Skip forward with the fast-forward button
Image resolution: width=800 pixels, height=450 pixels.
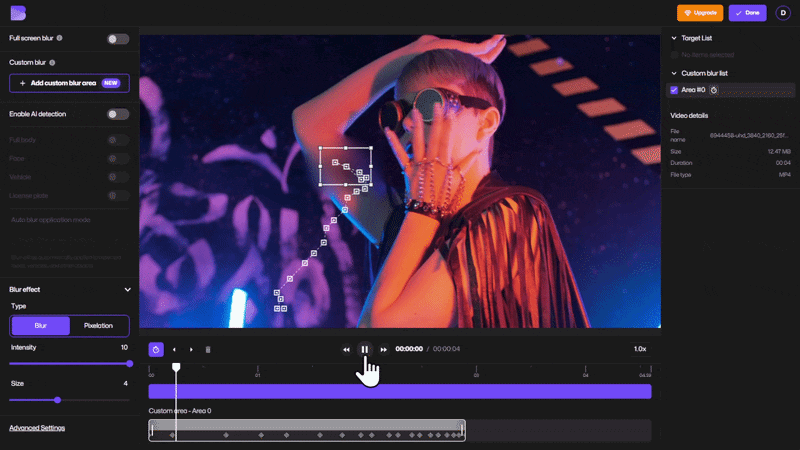pyautogui.click(x=384, y=349)
